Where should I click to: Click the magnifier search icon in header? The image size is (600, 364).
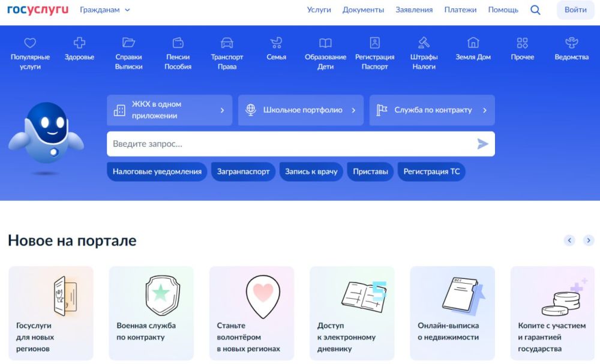[535, 10]
